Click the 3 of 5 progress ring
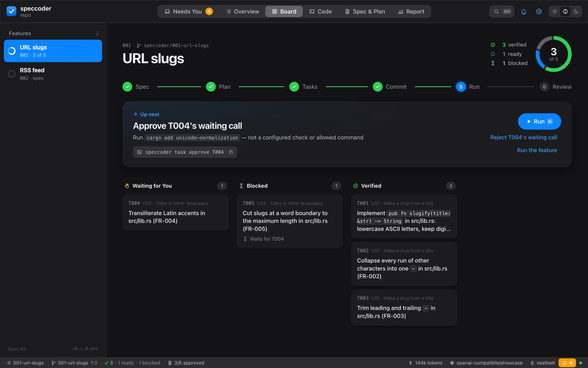This screenshot has width=588, height=368. coord(553,54)
